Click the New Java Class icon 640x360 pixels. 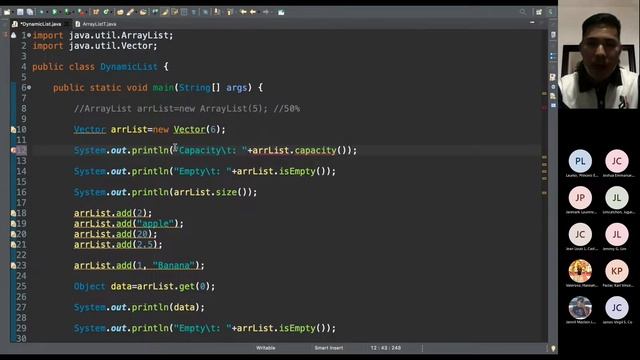(x=106, y=12)
